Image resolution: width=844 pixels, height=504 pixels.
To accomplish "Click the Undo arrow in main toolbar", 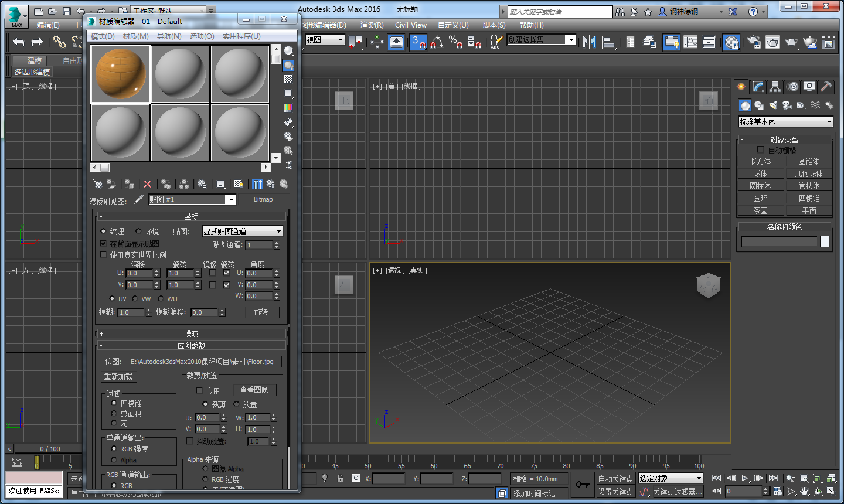I will [x=19, y=42].
